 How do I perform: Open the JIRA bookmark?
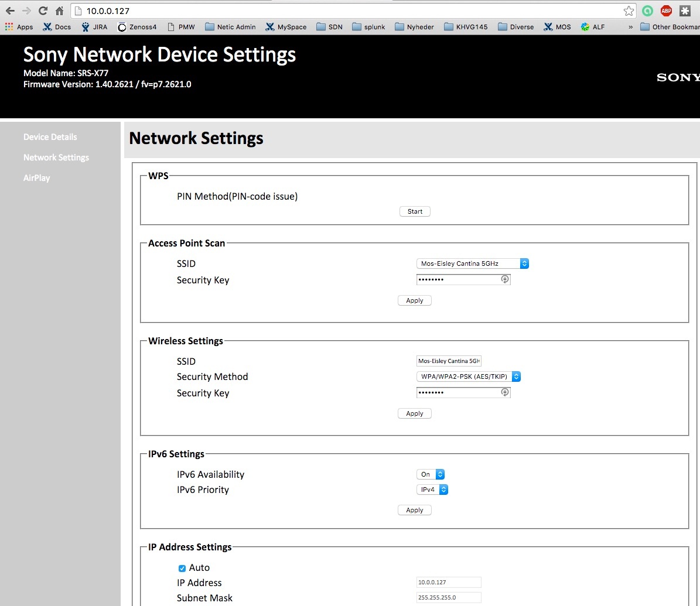[x=94, y=27]
